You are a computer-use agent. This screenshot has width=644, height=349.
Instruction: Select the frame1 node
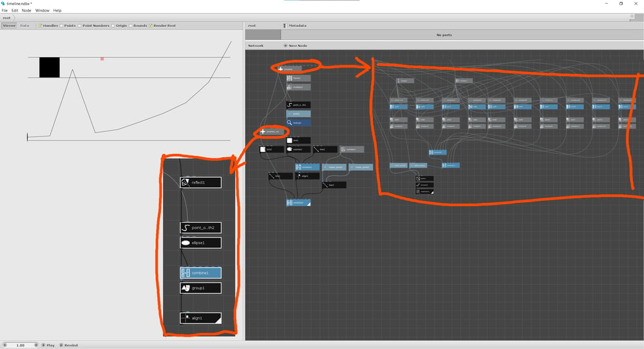coord(298,78)
